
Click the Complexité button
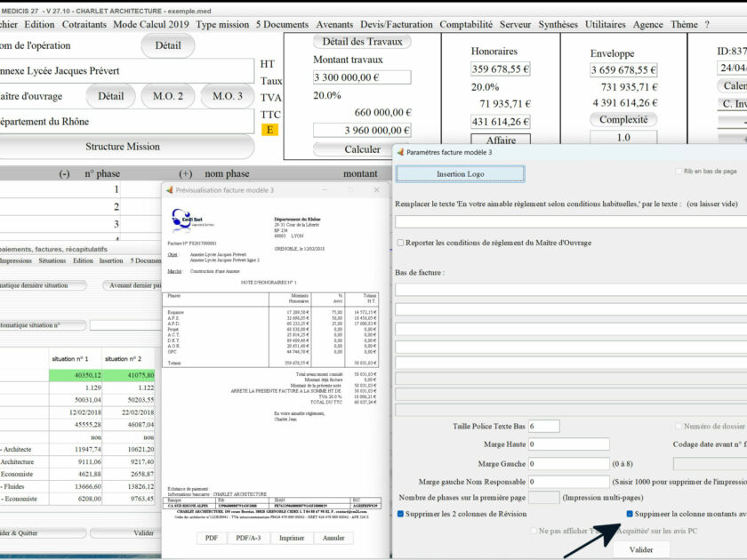pos(623,119)
